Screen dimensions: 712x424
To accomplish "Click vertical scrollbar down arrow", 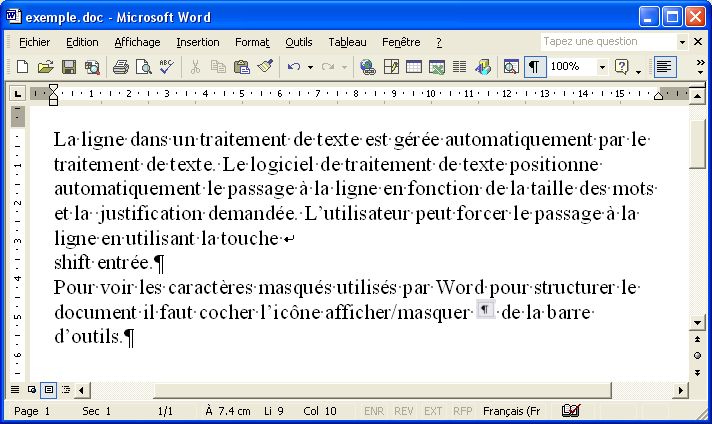I will click(697, 322).
